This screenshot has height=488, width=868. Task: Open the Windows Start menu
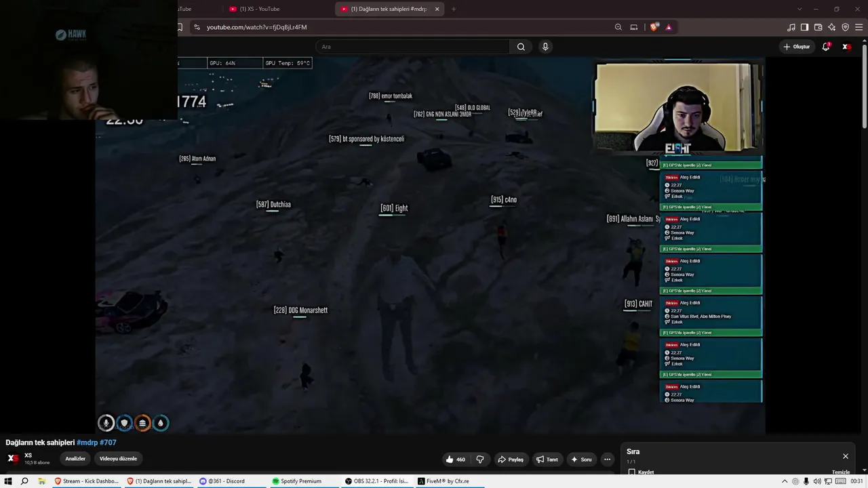click(8, 481)
